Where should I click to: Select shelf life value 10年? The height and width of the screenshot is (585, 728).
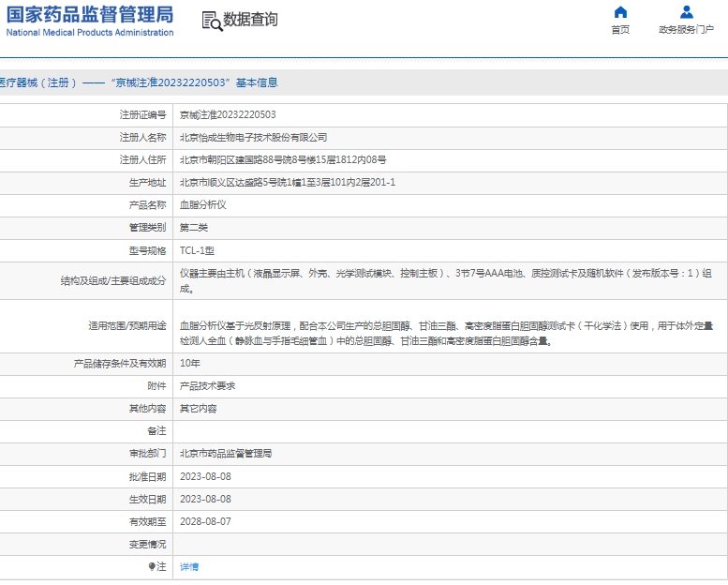pos(190,364)
